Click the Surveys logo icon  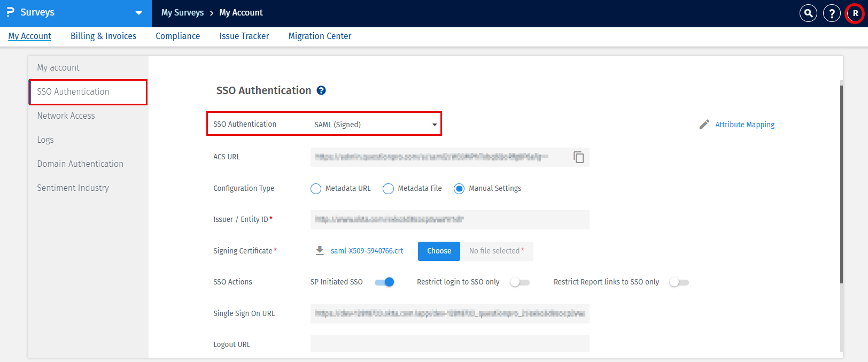pos(10,12)
